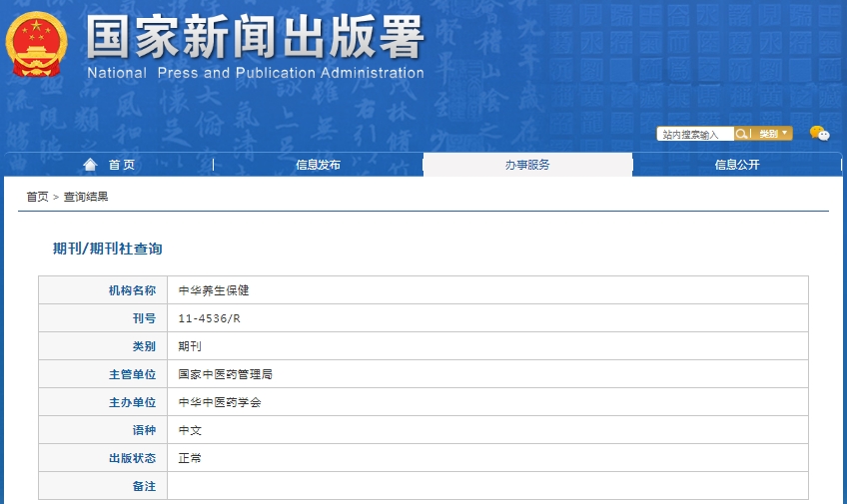Click the empty 备注 remarks cell

(x=487, y=486)
